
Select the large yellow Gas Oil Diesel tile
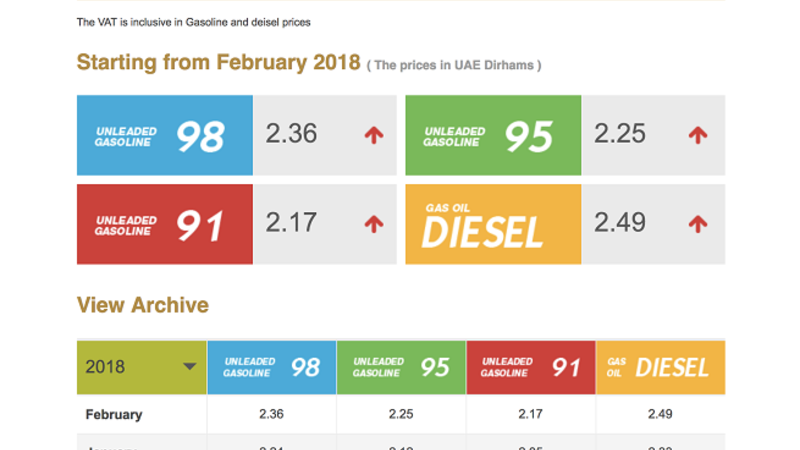493,224
